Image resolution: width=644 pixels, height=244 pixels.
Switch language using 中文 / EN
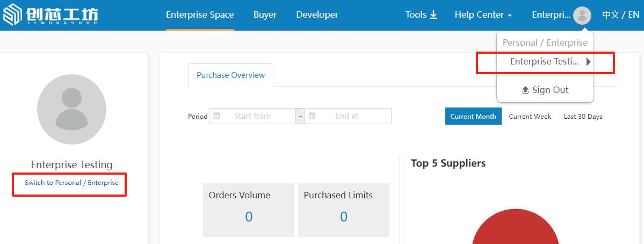coord(620,15)
